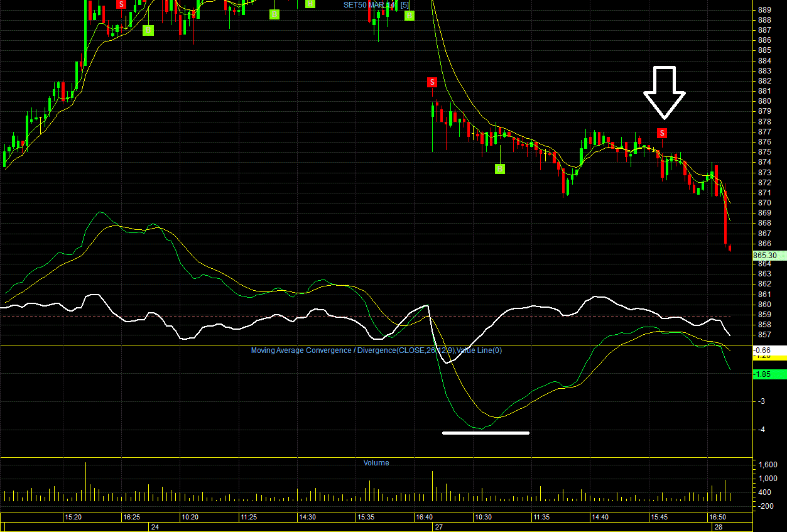
Task: Click the green B buy marker near 873
Action: 500,168
